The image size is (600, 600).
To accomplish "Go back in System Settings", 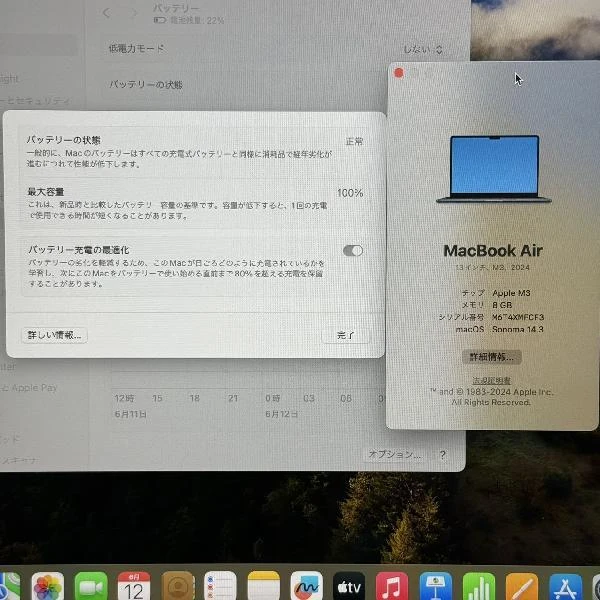I will pos(107,13).
